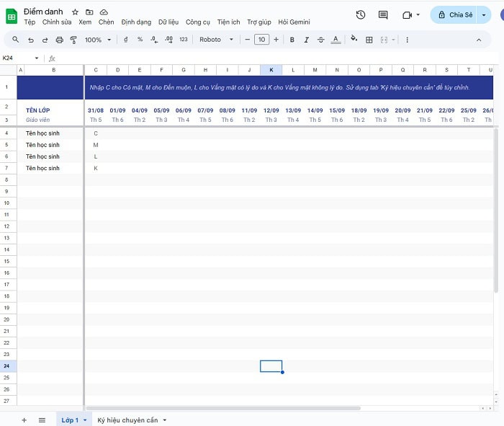This screenshot has height=426, width=504.
Task: Open the Dữ liệu menu
Action: point(168,22)
